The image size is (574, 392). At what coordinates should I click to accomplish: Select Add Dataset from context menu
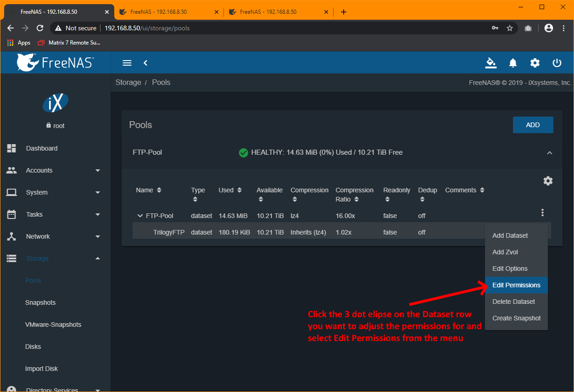coord(516,235)
